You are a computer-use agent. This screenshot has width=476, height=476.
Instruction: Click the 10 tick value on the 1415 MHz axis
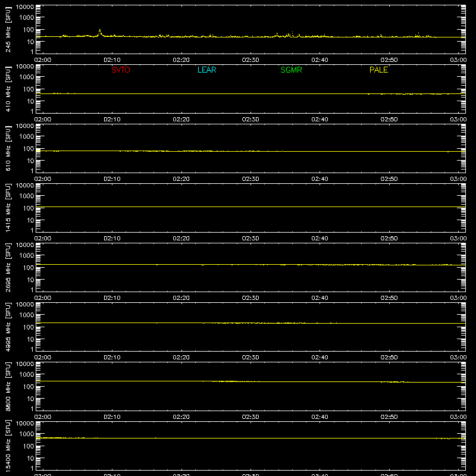point(30,220)
